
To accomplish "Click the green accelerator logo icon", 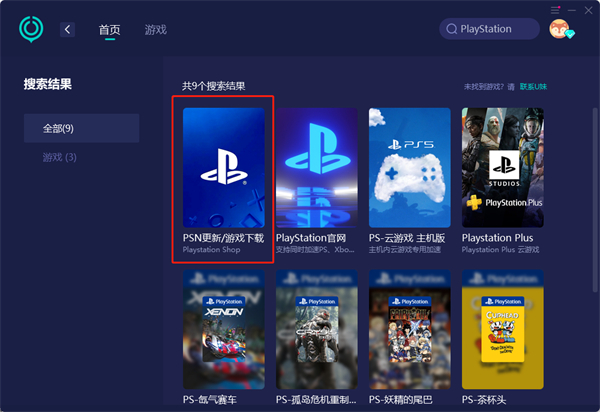I will point(31,29).
